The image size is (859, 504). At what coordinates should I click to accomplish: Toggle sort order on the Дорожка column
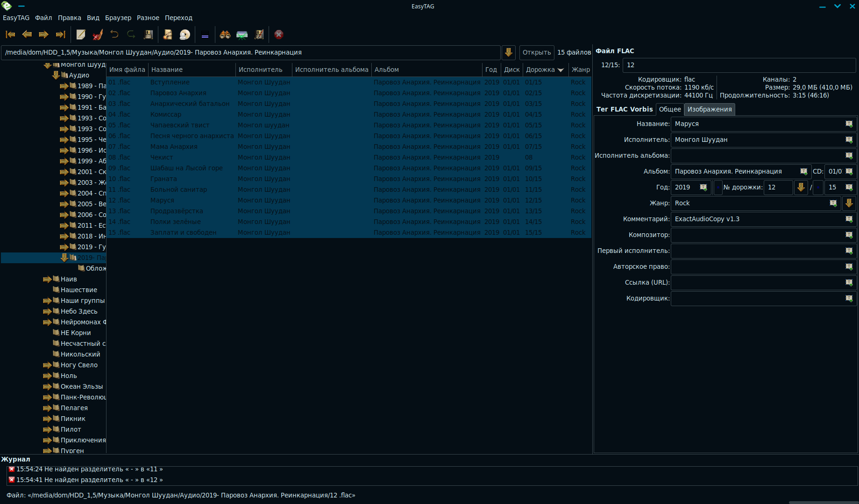pos(545,70)
